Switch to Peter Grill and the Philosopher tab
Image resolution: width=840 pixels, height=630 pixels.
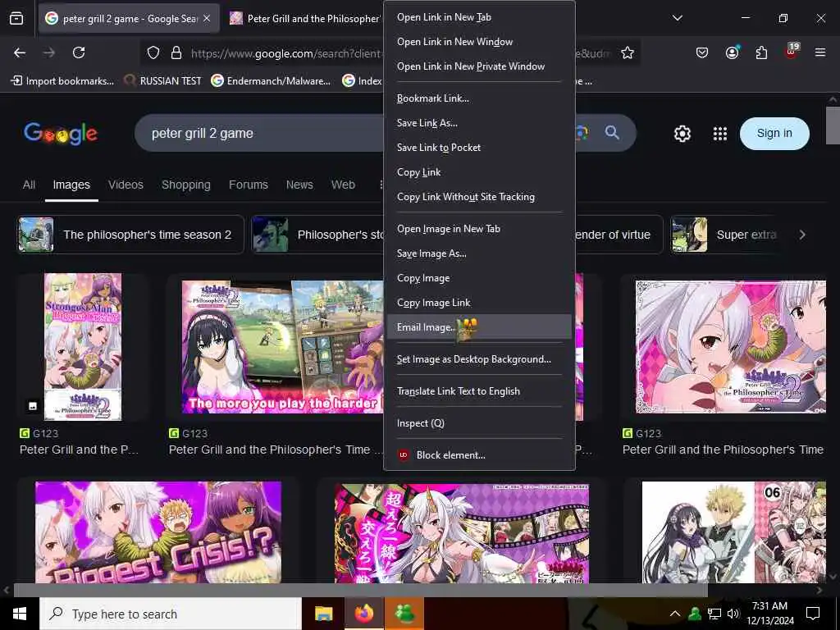[x=305, y=18]
